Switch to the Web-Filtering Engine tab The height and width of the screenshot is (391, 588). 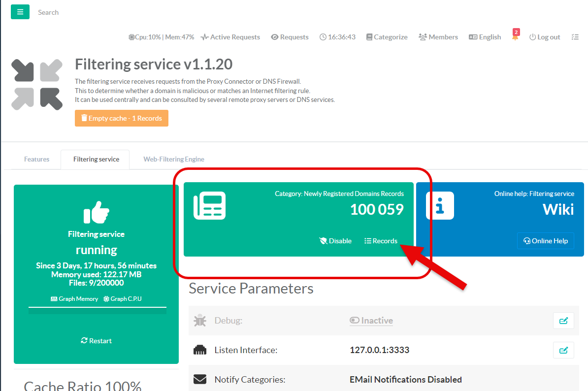pyautogui.click(x=174, y=159)
